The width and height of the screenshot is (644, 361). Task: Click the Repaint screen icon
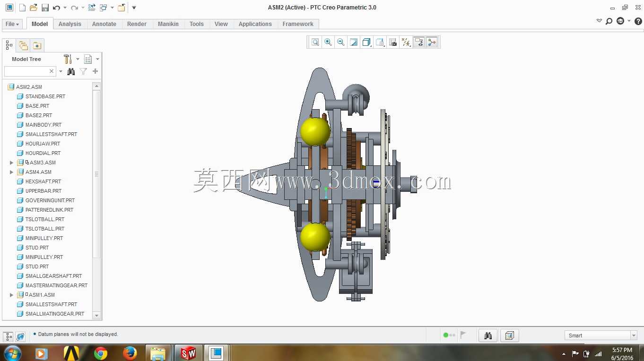point(354,42)
